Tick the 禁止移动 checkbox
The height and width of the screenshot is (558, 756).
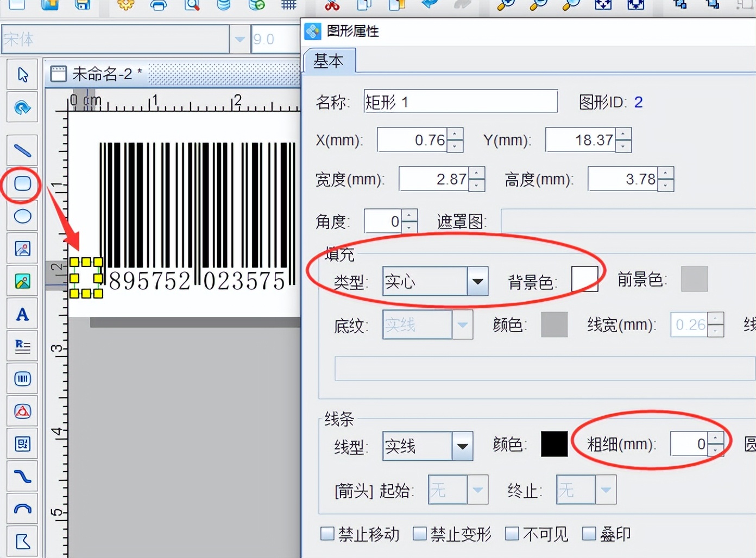(327, 534)
